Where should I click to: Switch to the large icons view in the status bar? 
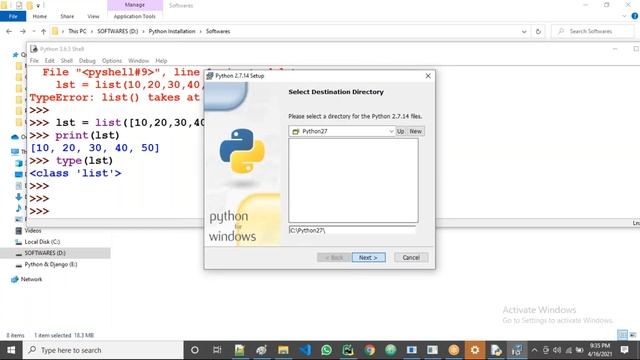(x=633, y=335)
